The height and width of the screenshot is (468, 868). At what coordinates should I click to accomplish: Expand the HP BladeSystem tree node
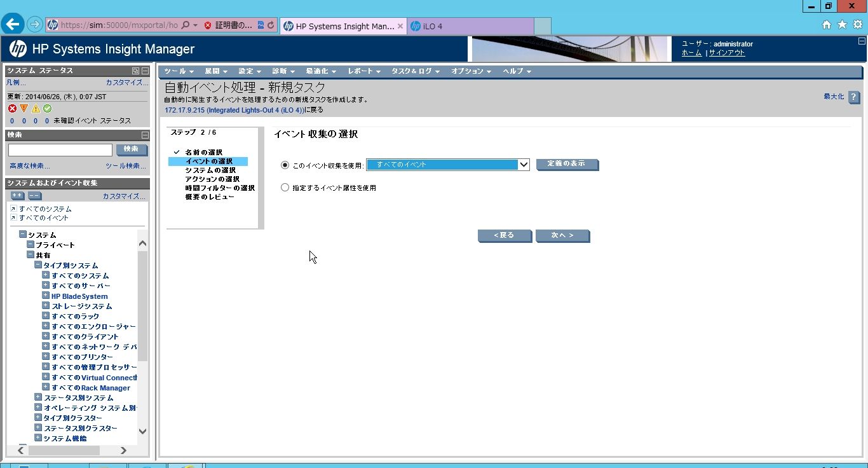[x=46, y=296]
